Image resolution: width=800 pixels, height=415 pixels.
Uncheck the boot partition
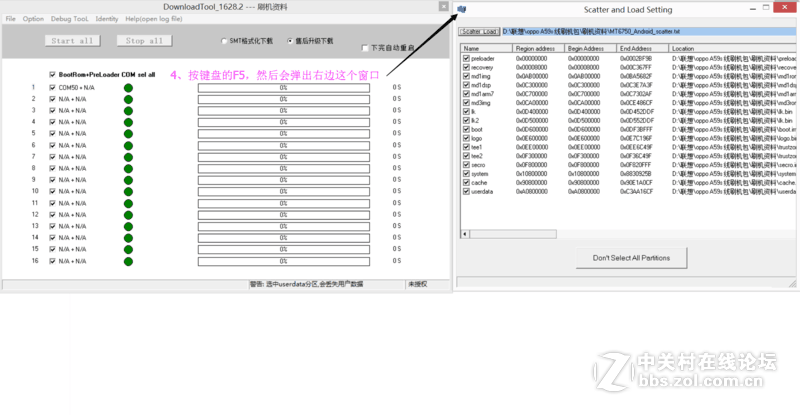(466, 130)
